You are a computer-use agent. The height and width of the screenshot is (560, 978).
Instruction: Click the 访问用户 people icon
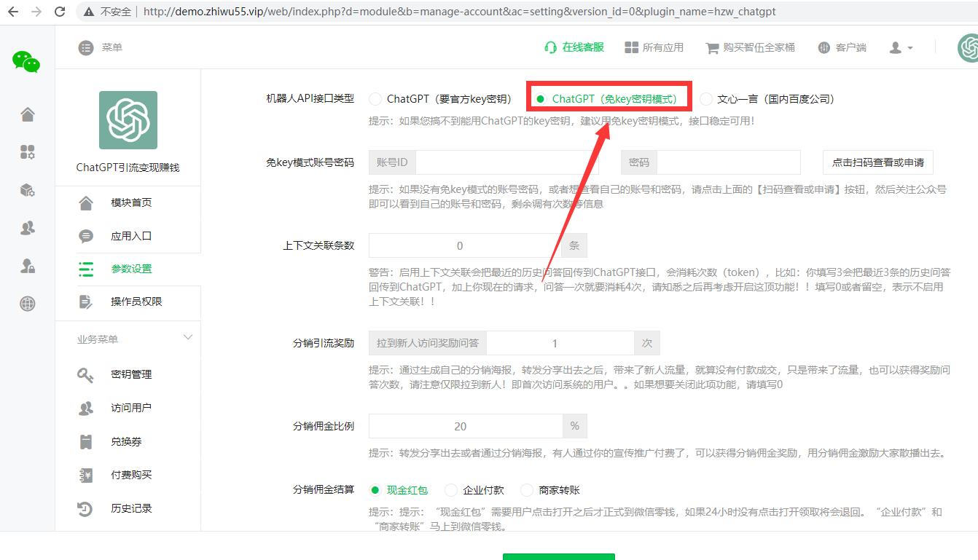[86, 408]
